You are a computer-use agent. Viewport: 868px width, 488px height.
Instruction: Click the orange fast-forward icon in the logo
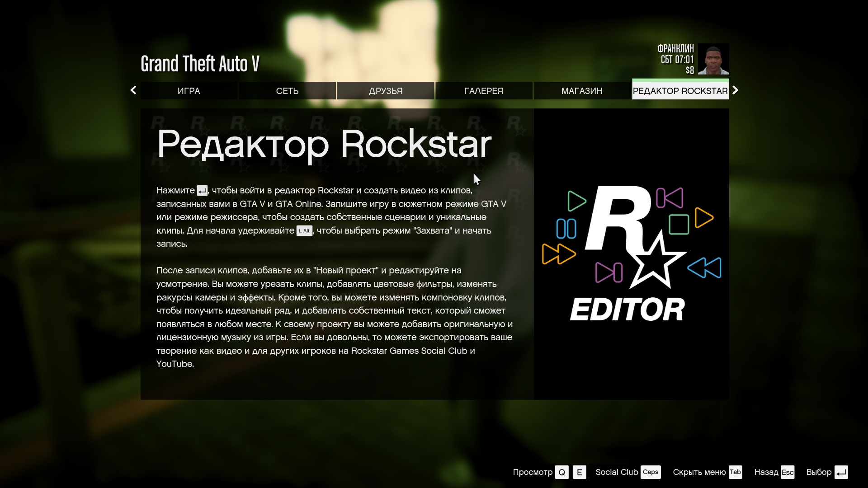tap(559, 254)
